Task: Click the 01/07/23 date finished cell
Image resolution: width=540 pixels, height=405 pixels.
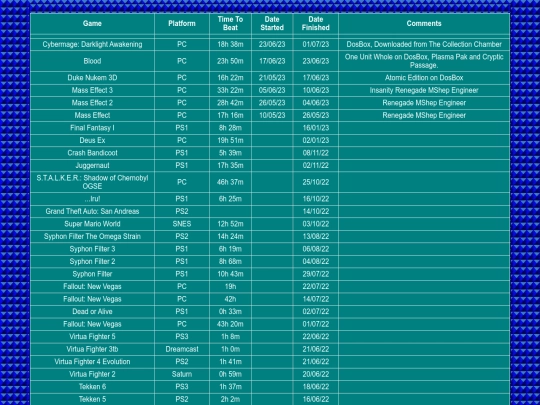Action: 315,44
